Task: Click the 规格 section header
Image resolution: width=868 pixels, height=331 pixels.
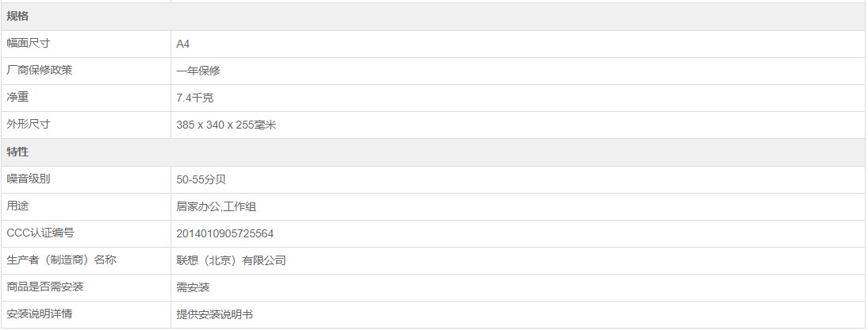Action: (17, 17)
